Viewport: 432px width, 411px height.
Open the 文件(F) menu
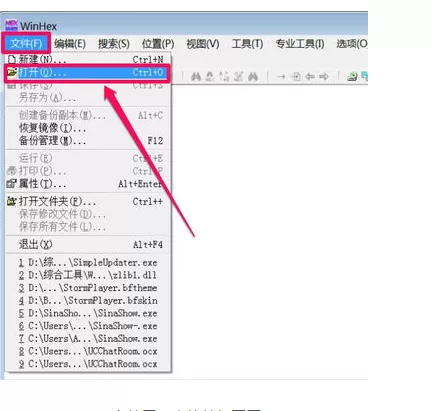pyautogui.click(x=26, y=43)
